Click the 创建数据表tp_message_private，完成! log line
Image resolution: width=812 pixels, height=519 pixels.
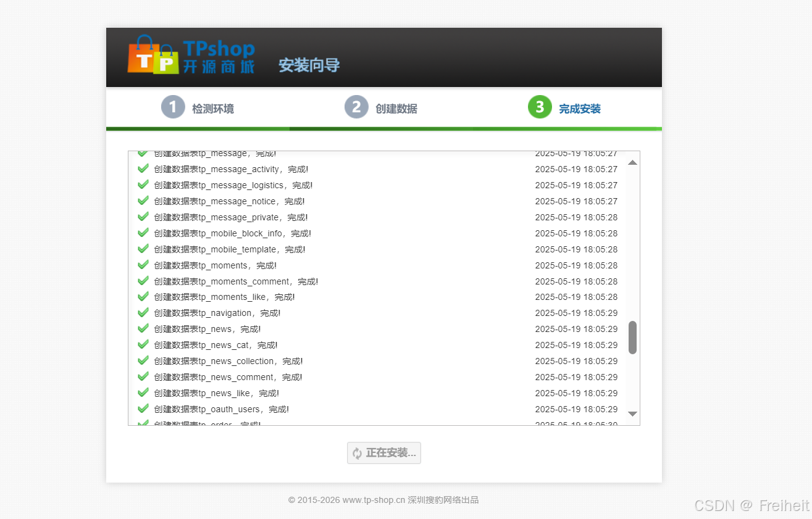231,217
